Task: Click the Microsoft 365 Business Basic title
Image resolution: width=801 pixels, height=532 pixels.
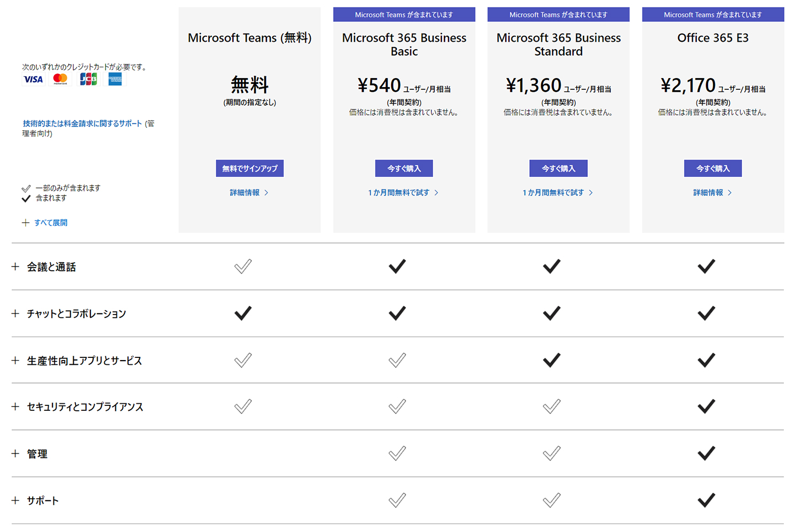Action: click(404, 45)
